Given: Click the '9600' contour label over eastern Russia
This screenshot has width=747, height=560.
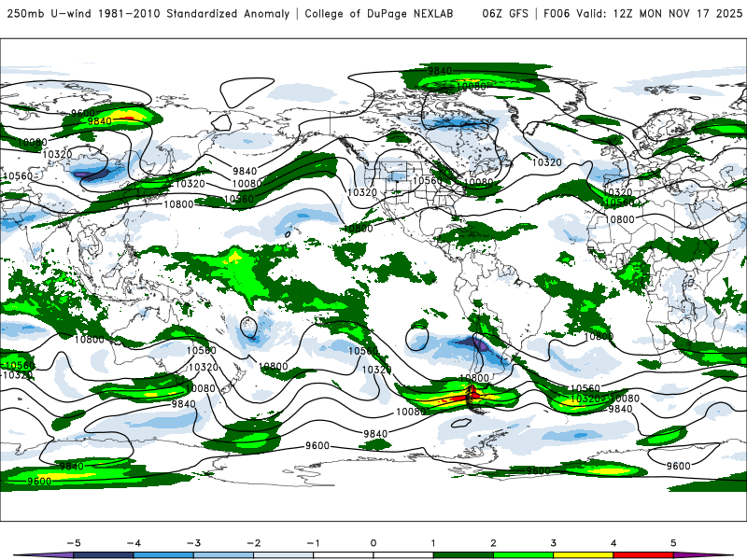Looking at the screenshot, I should (x=83, y=113).
